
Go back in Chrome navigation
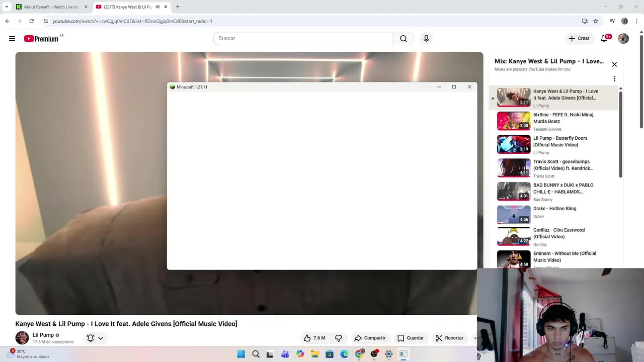(7, 21)
